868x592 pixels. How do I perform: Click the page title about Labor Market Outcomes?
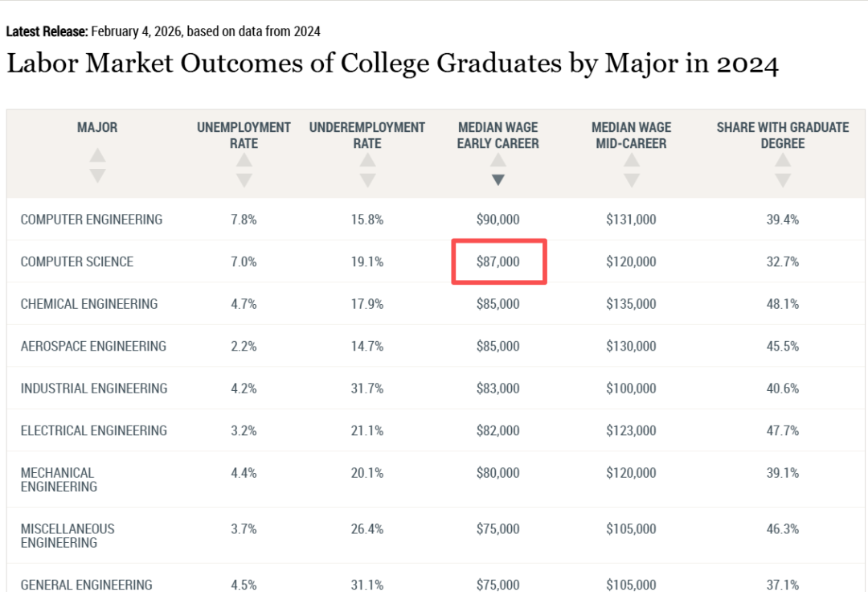(392, 64)
